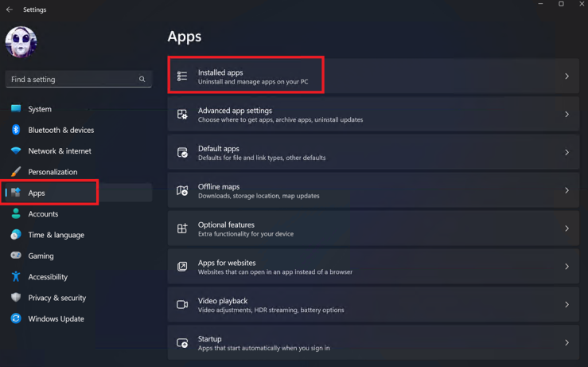This screenshot has width=588, height=367.
Task: Open the Optional features row
Action: pos(366,228)
